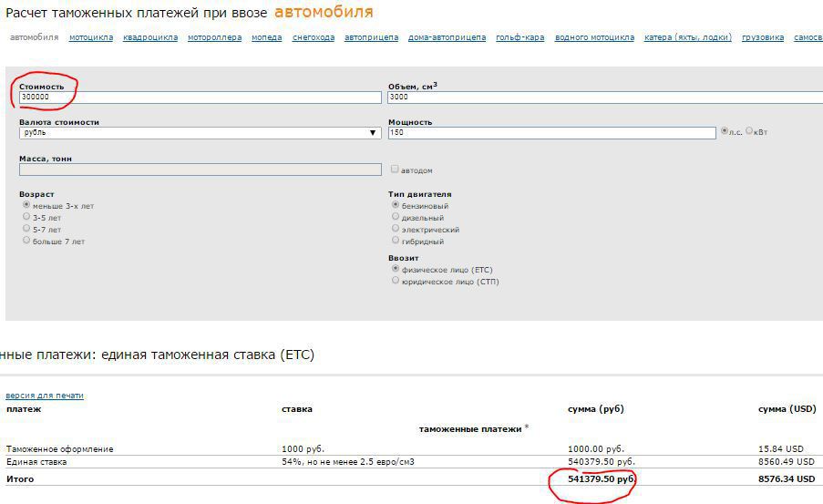The image size is (823, 504).
Task: Select the л.с. power unit radio button
Action: [725, 131]
